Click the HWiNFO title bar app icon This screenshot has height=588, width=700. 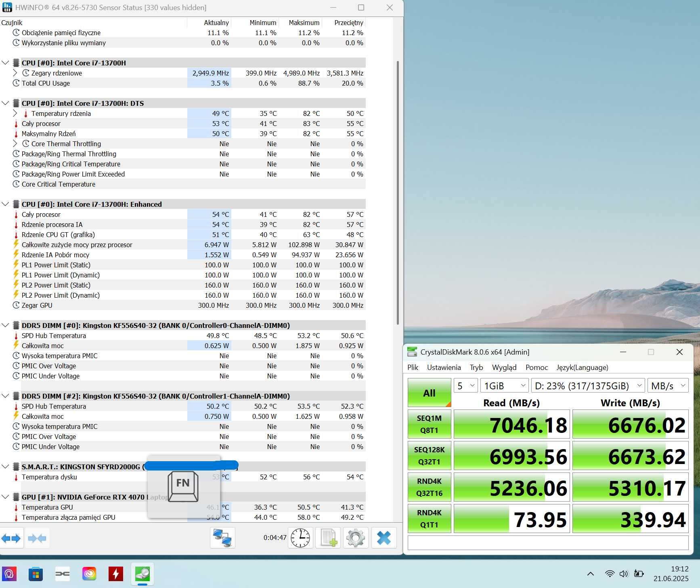click(7, 7)
